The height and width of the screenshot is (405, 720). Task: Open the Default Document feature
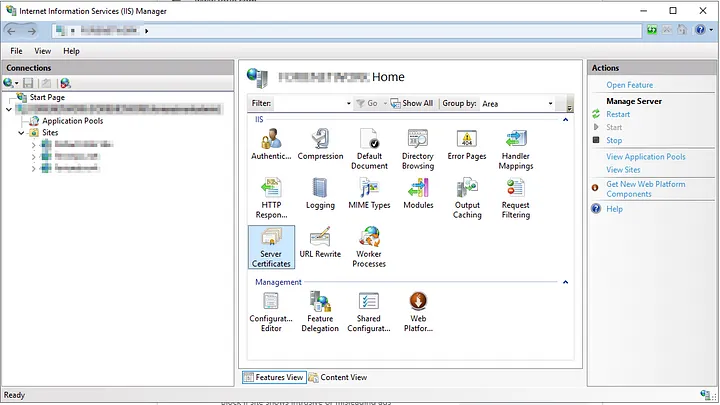coord(369,149)
